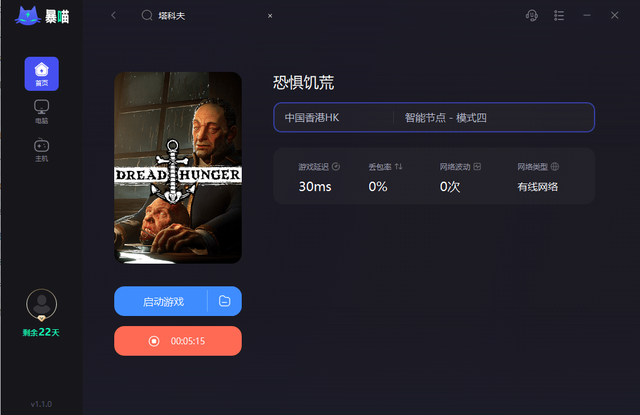
Task: Click the 网络类型 globe icon
Action: [555, 166]
